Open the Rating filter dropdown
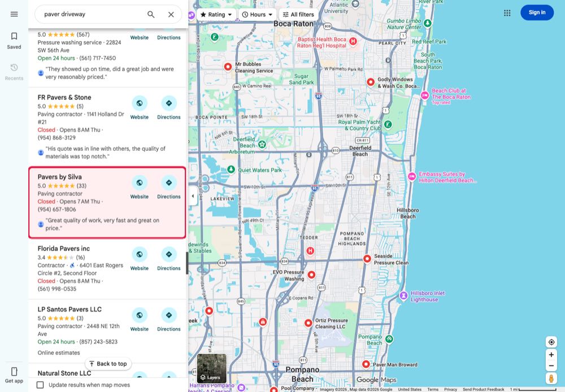Viewport: 565px width, 392px height. point(216,15)
